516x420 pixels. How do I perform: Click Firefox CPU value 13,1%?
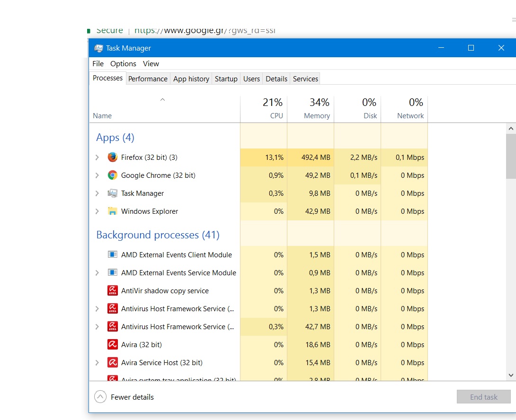coord(274,157)
